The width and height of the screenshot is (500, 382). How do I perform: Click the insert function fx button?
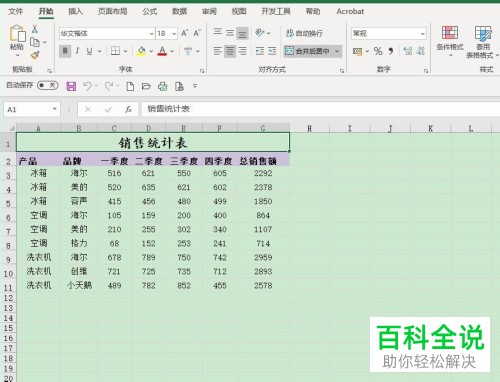click(x=128, y=109)
